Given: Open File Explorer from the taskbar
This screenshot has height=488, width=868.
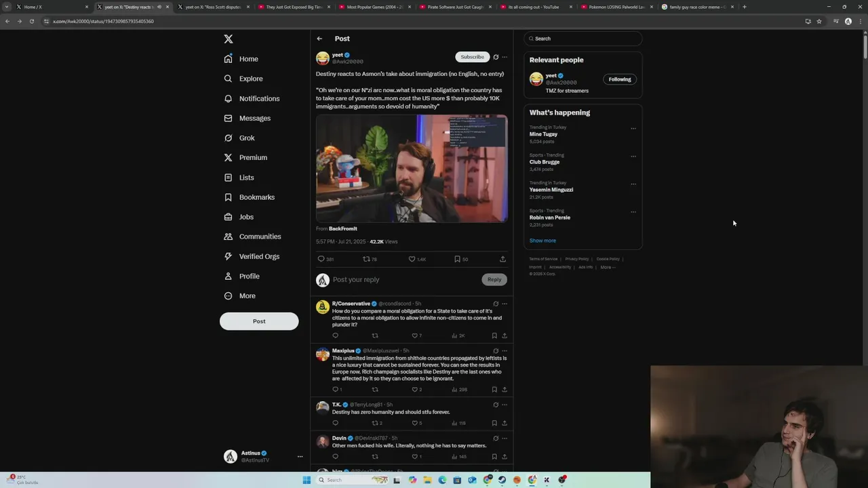Looking at the screenshot, I should click(x=427, y=480).
